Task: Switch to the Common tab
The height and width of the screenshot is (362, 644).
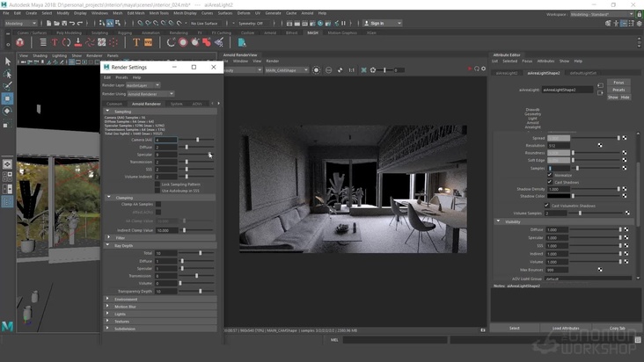Action: [x=114, y=104]
